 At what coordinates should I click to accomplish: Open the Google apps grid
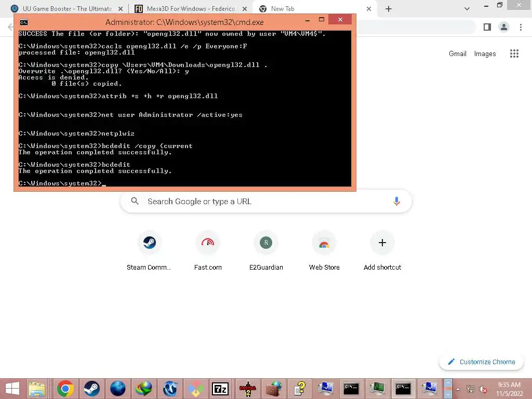click(x=514, y=54)
